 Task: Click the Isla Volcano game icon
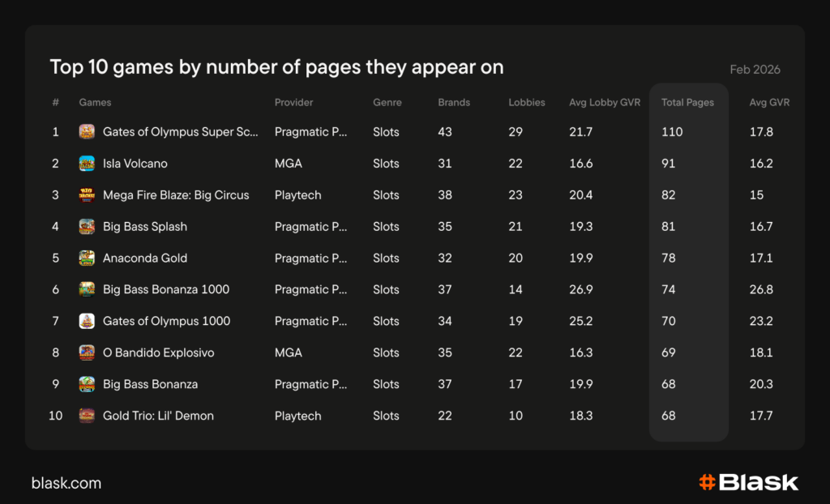click(87, 164)
